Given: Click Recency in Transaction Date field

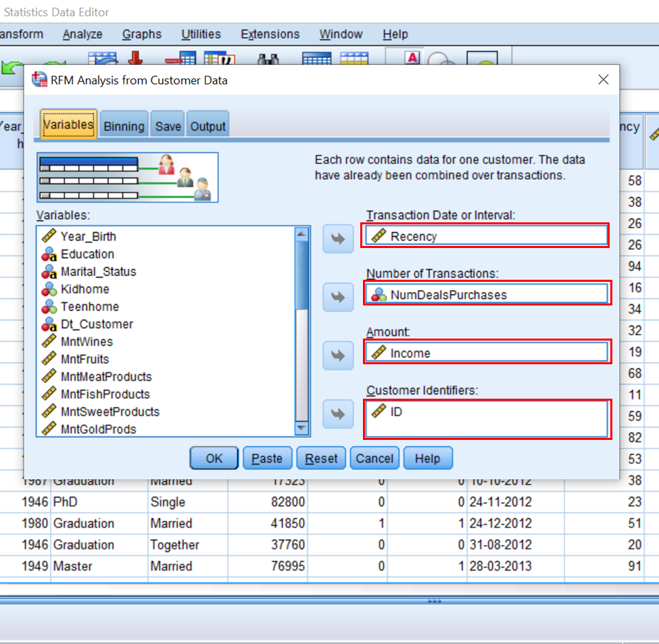Looking at the screenshot, I should [414, 237].
